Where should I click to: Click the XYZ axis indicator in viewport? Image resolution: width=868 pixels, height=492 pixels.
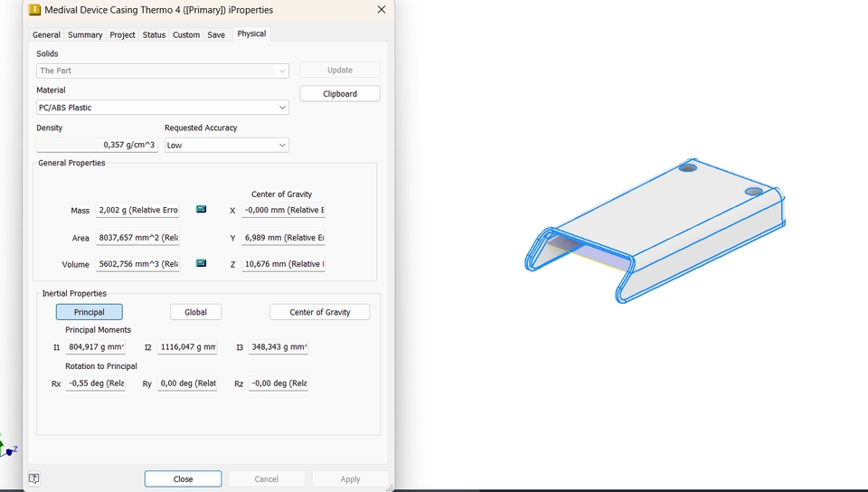pyautogui.click(x=8, y=447)
